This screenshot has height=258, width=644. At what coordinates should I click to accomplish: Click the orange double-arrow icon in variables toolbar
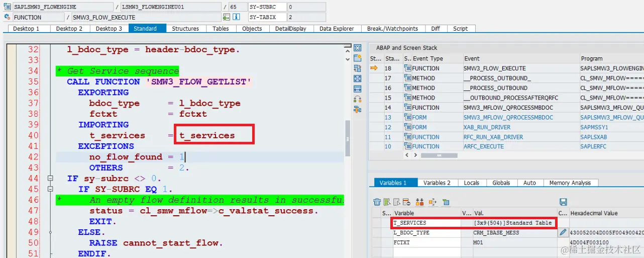coord(420,202)
